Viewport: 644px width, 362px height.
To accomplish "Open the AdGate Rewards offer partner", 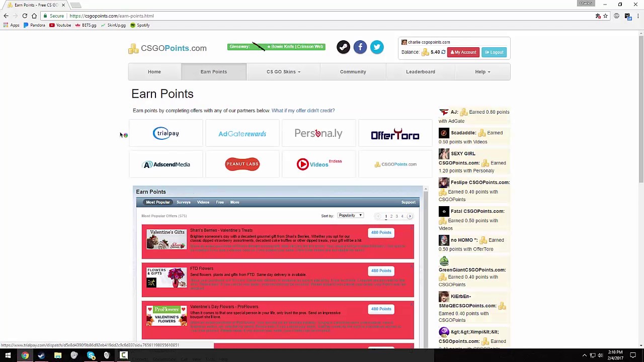I will click(x=243, y=134).
